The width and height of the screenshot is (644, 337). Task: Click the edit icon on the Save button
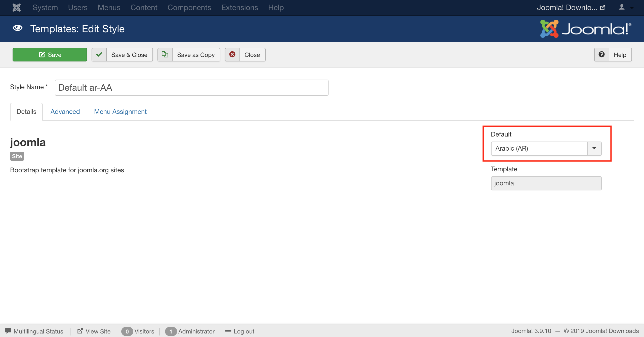pos(42,54)
